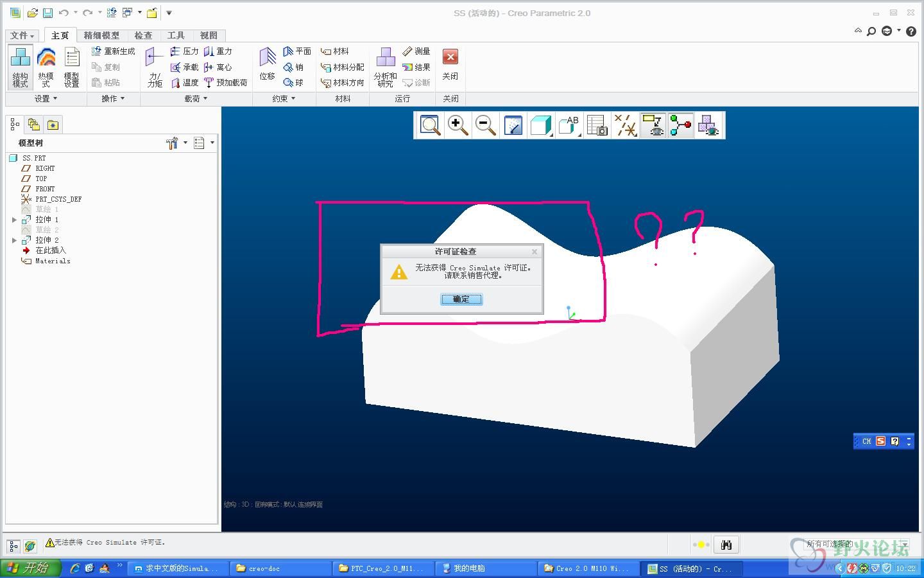Select the 离心 centrifugal load
This screenshot has height=578, width=924.
click(218, 67)
